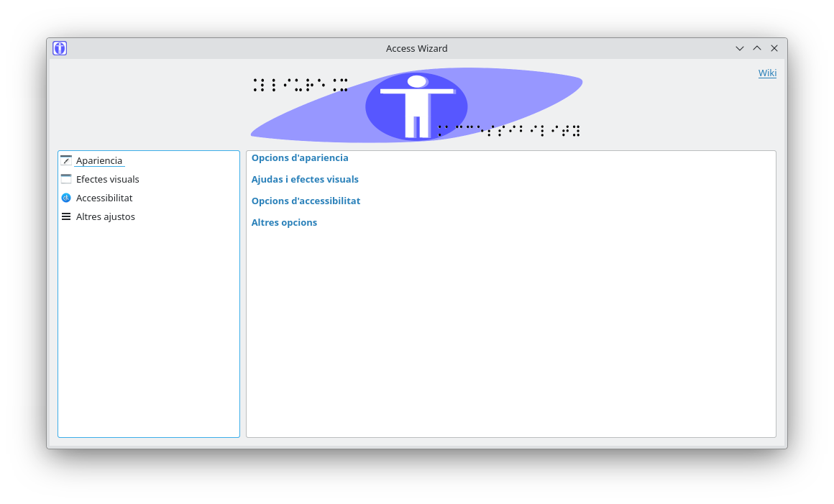Click the Efectes visuals window icon
The width and height of the screenshot is (834, 504).
click(x=66, y=179)
